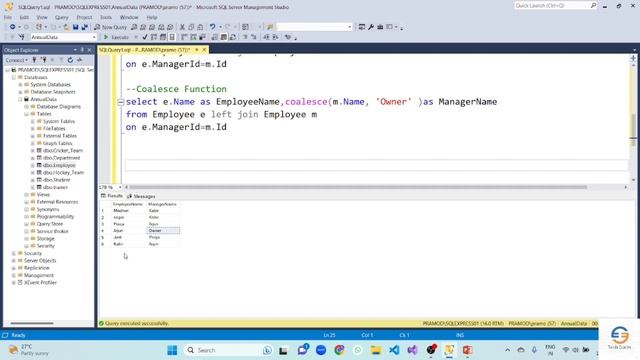This screenshot has height=360, width=640.
Task: Open the Help menu
Action: (x=151, y=17)
